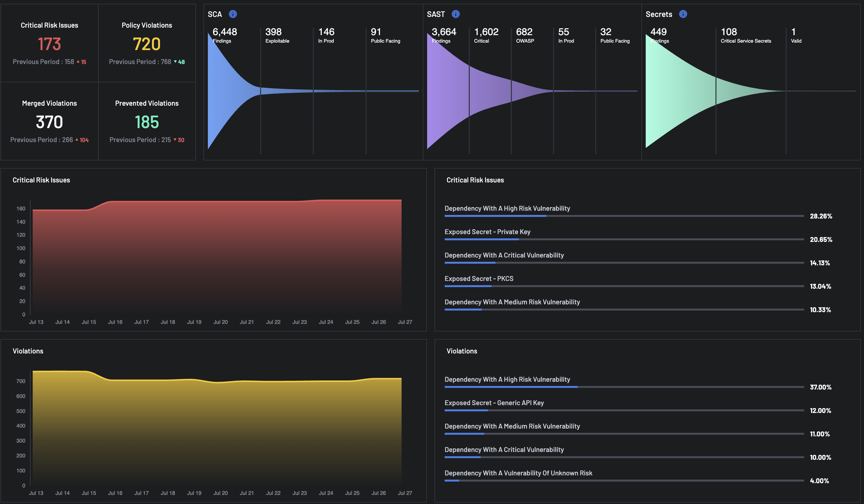Click the 10.33% percentage value
Screen dimensions: 864x504
820,310
